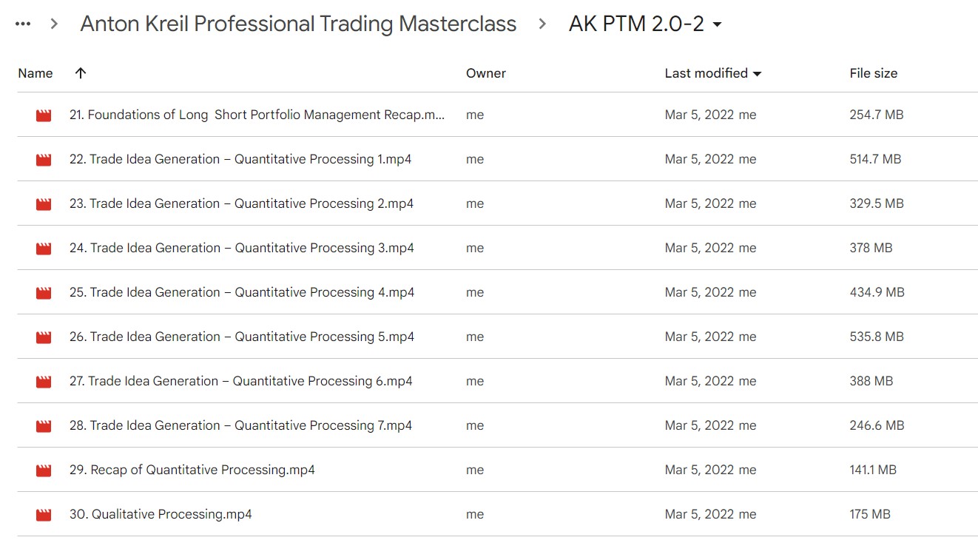Sort files by the Name column header
978x560 pixels.
point(35,73)
